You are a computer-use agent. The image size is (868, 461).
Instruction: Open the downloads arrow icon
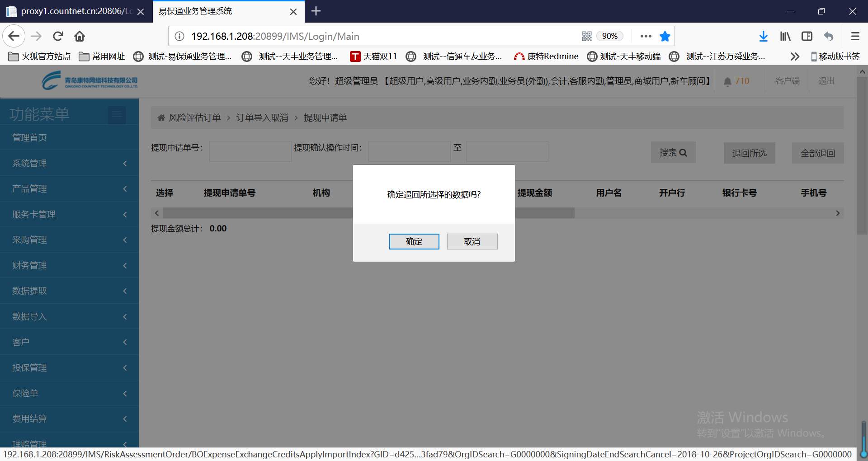point(764,36)
